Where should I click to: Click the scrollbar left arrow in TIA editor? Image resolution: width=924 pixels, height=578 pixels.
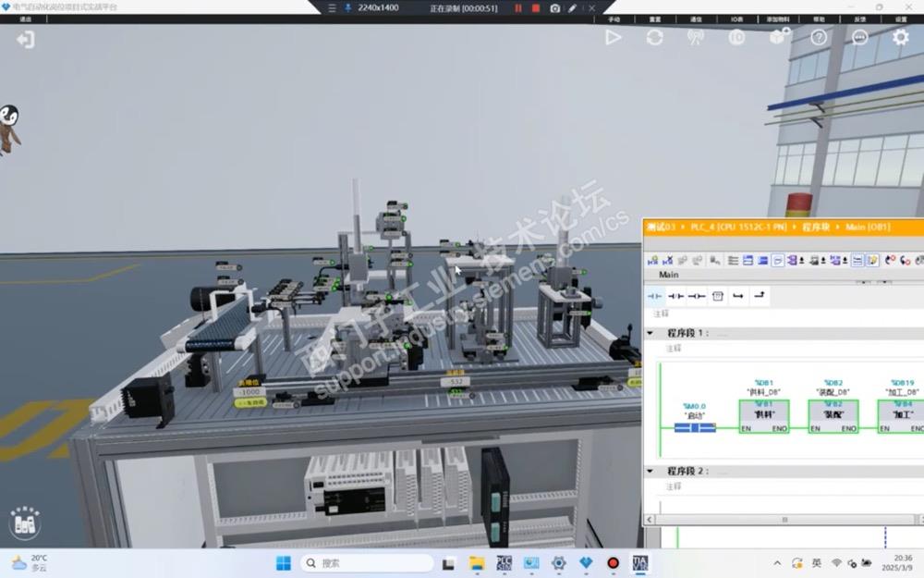(650, 520)
